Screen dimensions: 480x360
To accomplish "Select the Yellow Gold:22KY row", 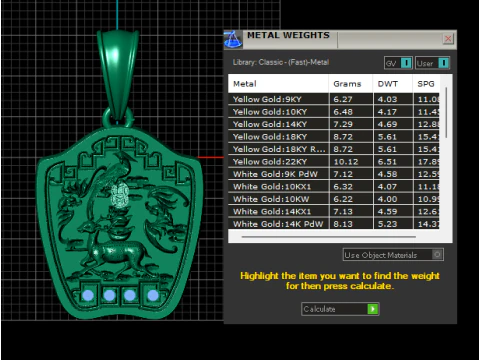I will pyautogui.click(x=334, y=162).
